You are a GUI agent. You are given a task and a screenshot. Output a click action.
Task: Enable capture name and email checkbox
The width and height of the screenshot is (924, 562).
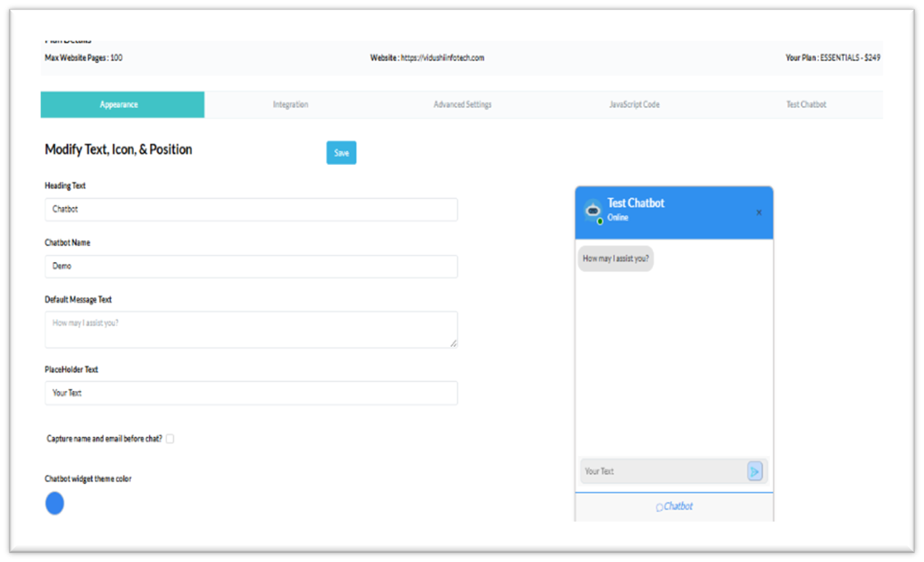[170, 439]
